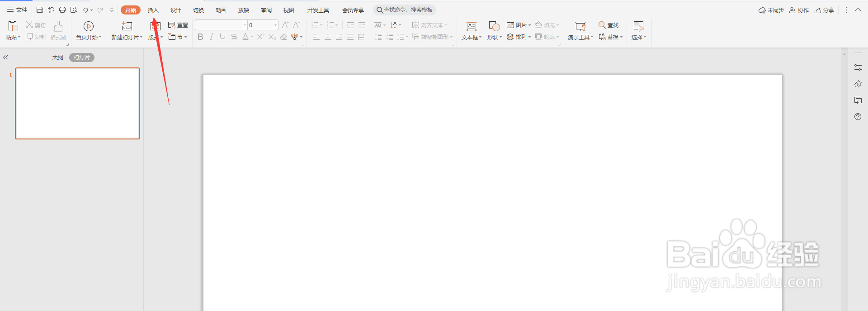Viewport: 868px width, 311px height.
Task: Toggle Bold formatting
Action: pyautogui.click(x=200, y=37)
